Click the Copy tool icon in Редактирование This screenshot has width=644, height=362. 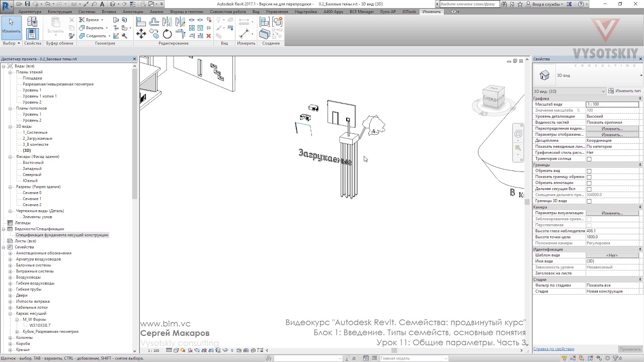tap(154, 34)
